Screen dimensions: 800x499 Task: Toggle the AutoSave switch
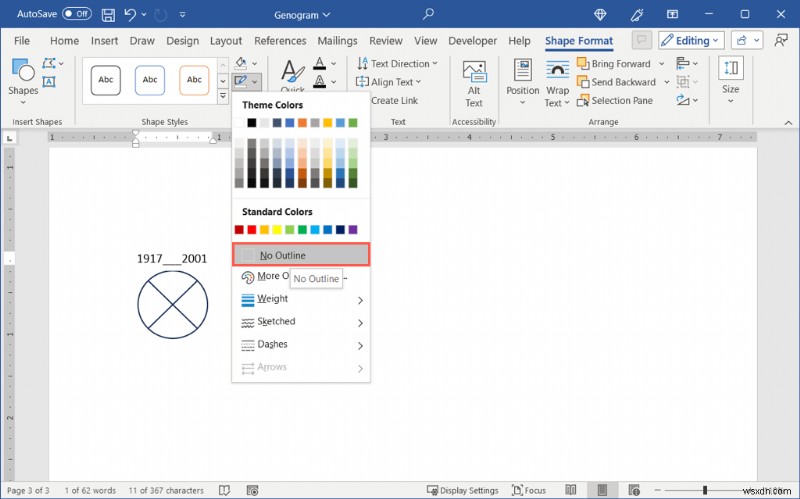point(77,14)
